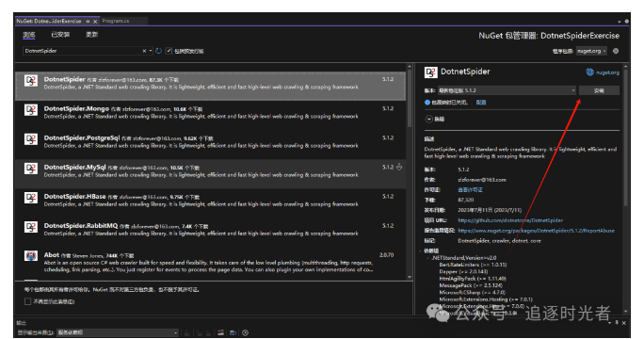Open the search box history dropdown arrow
Viewport: 644px width, 339px height.
(x=151, y=51)
